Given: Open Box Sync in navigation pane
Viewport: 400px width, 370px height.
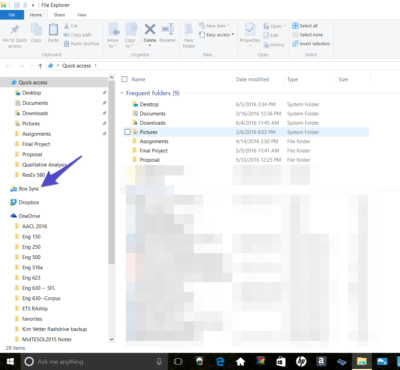Looking at the screenshot, I should (x=25, y=189).
